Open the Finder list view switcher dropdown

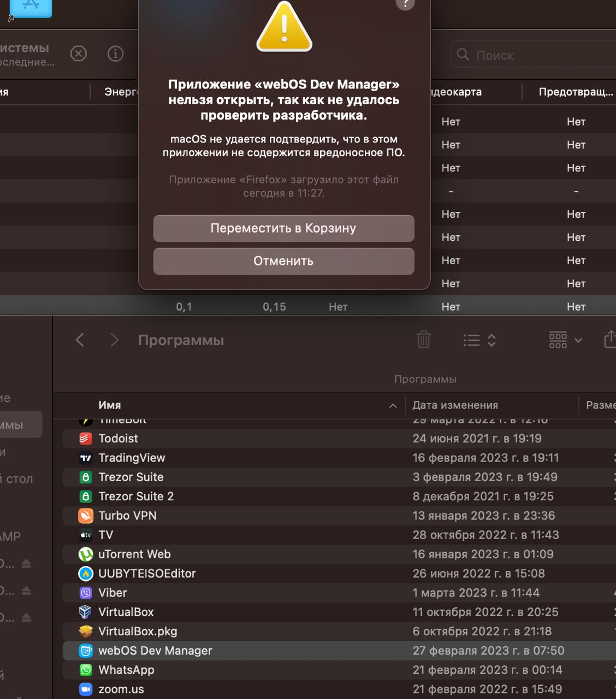click(479, 340)
